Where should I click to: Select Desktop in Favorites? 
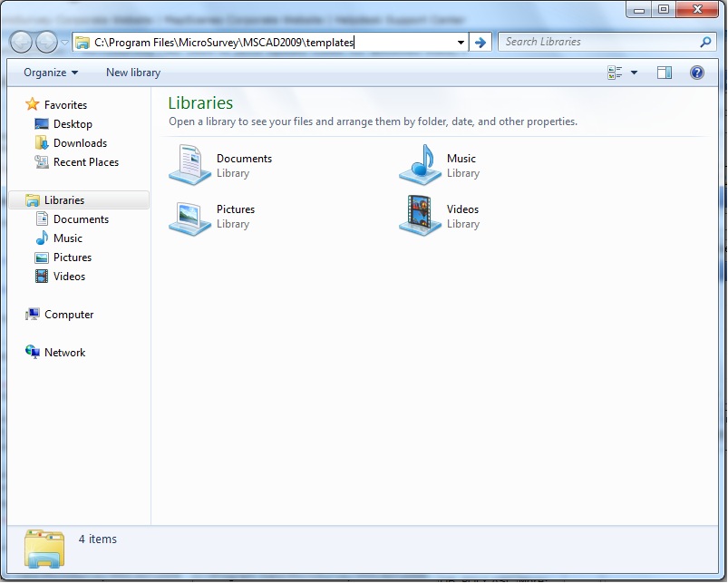[x=73, y=124]
